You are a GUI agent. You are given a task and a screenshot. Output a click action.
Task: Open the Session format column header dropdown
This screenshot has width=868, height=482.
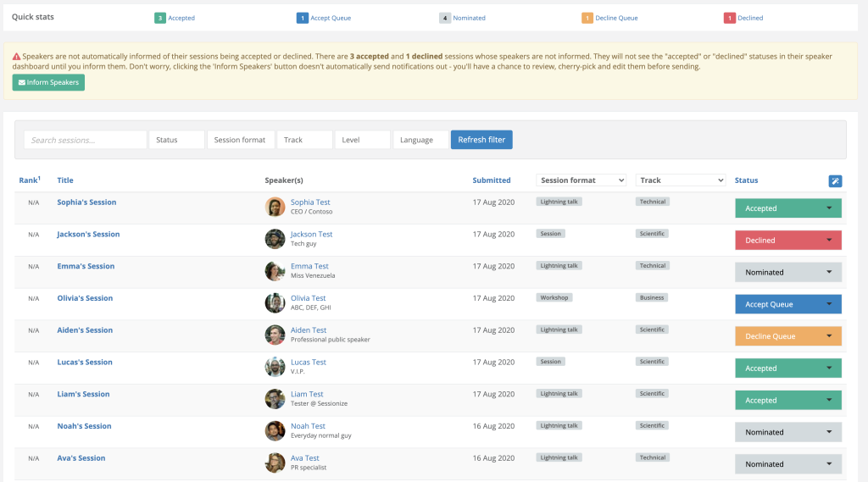pos(581,180)
